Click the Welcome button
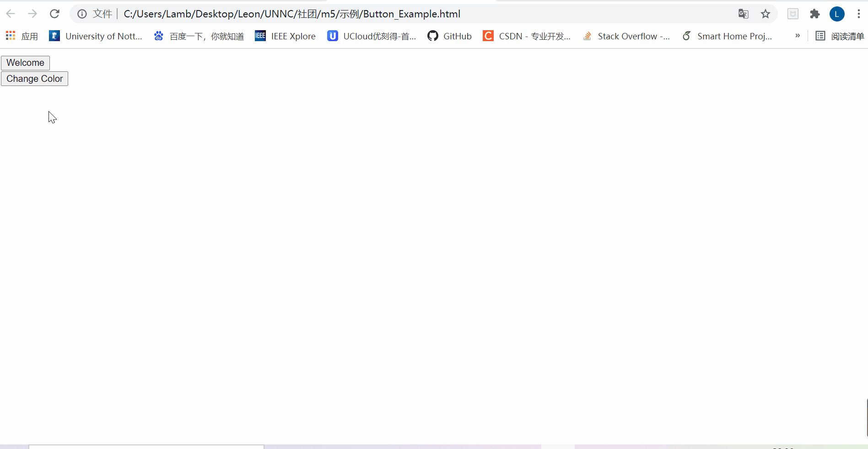 [x=25, y=63]
